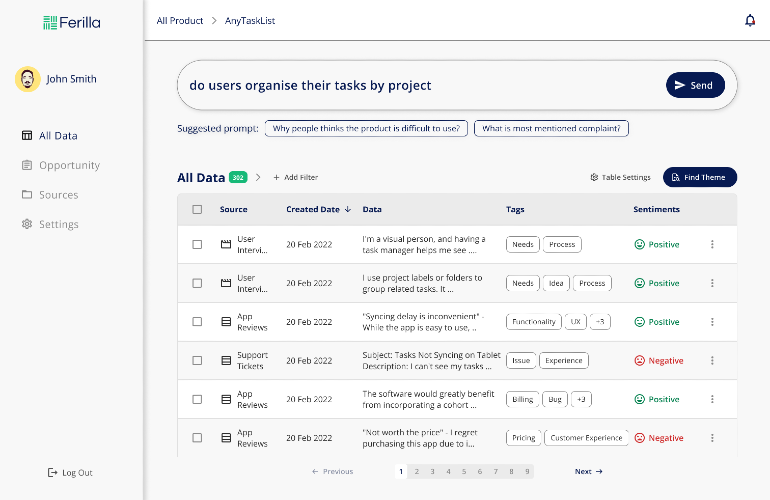Open Sources in the sidebar
Screen dimensions: 770x500
pyautogui.click(x=50, y=195)
